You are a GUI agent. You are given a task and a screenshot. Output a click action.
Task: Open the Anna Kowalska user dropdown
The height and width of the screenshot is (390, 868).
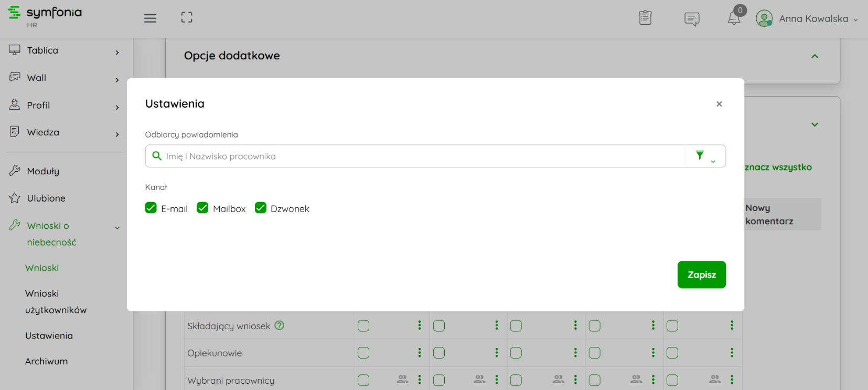[x=807, y=19]
